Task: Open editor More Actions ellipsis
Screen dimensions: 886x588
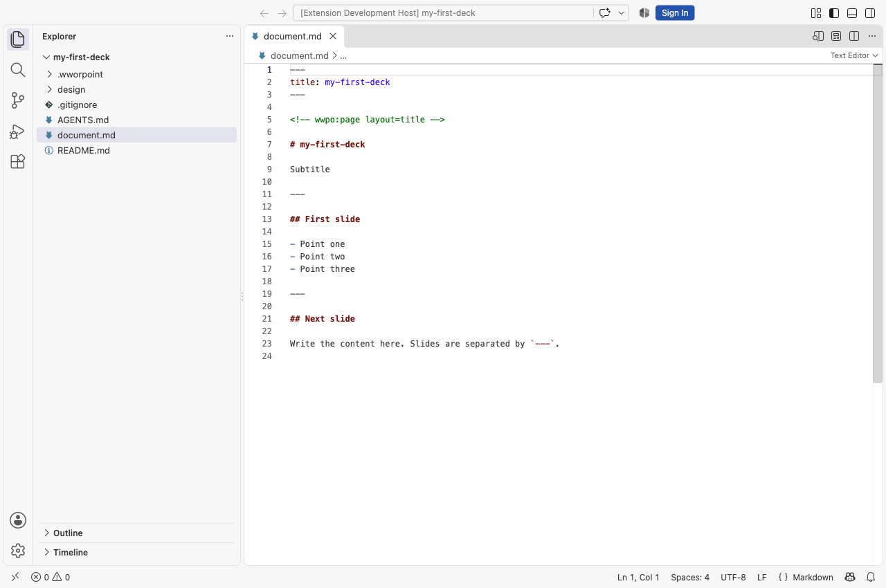Action: click(x=872, y=36)
